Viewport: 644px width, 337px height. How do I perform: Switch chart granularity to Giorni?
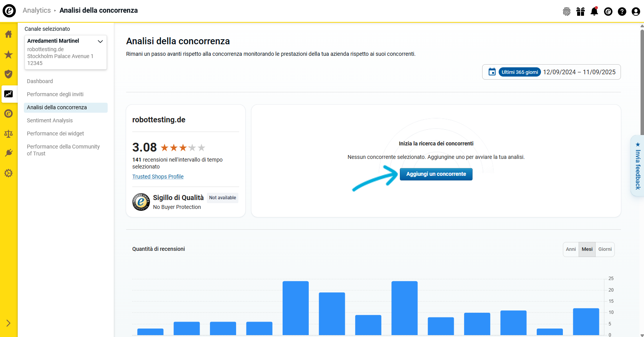pyautogui.click(x=605, y=249)
